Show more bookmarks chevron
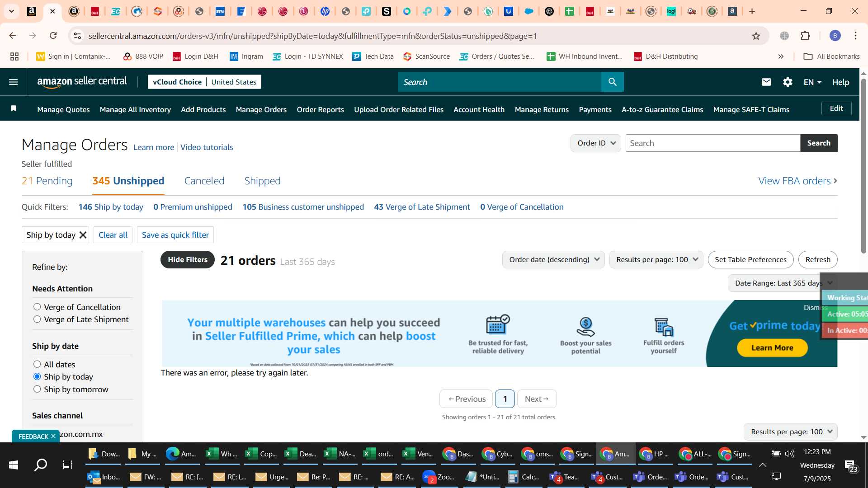 pyautogui.click(x=781, y=56)
